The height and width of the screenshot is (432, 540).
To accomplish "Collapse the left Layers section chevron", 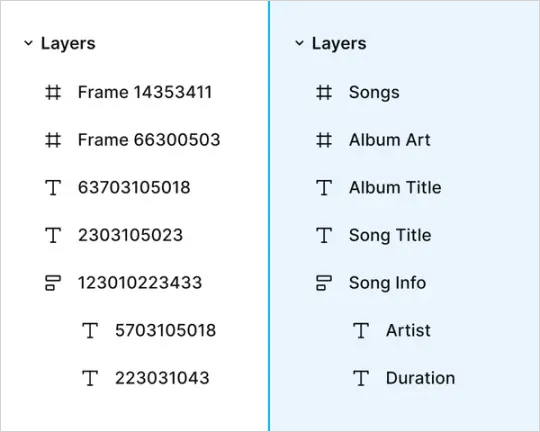I will [28, 43].
